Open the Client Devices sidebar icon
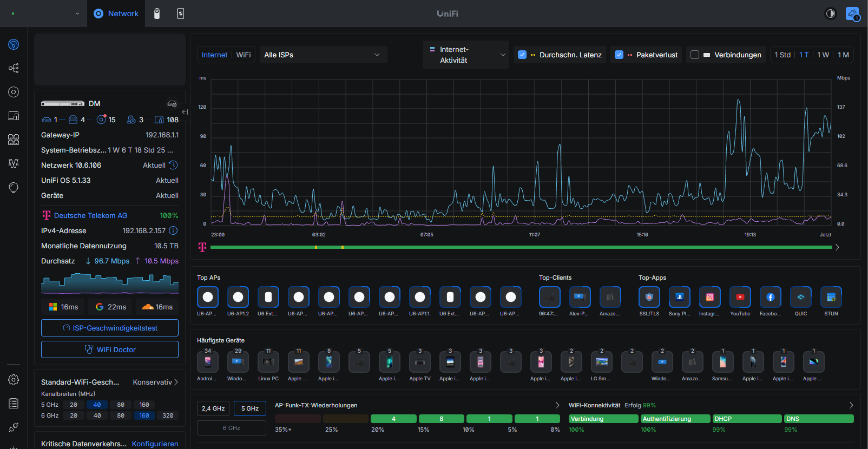 pos(14,116)
